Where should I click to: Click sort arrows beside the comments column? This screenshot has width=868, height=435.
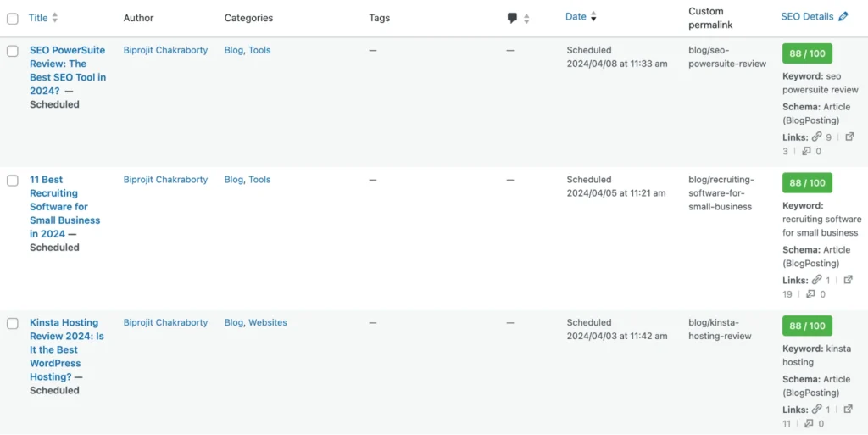(526, 19)
